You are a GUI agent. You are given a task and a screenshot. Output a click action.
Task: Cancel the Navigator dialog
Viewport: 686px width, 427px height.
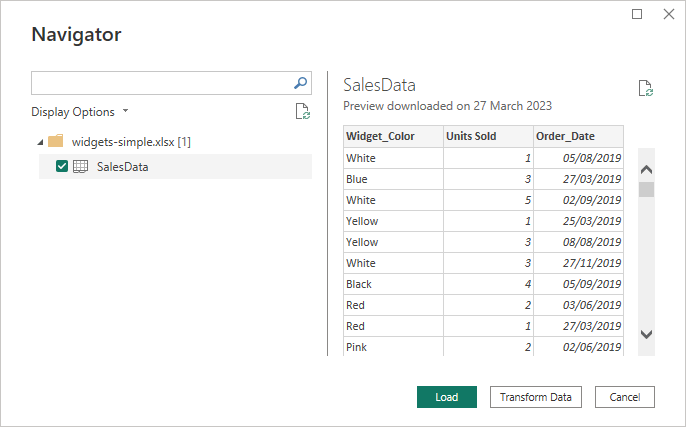[x=624, y=397]
